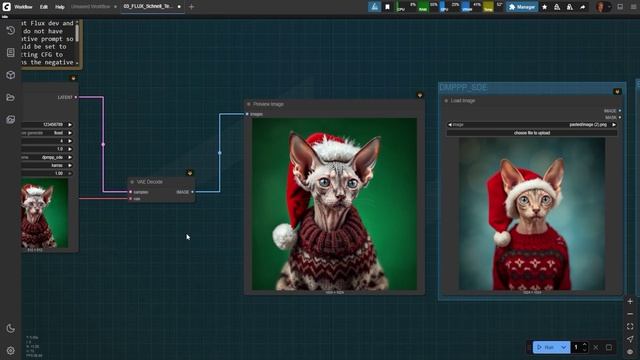The height and width of the screenshot is (360, 640).
Task: Switch to the Unsaved Workflow tab
Action: point(90,7)
